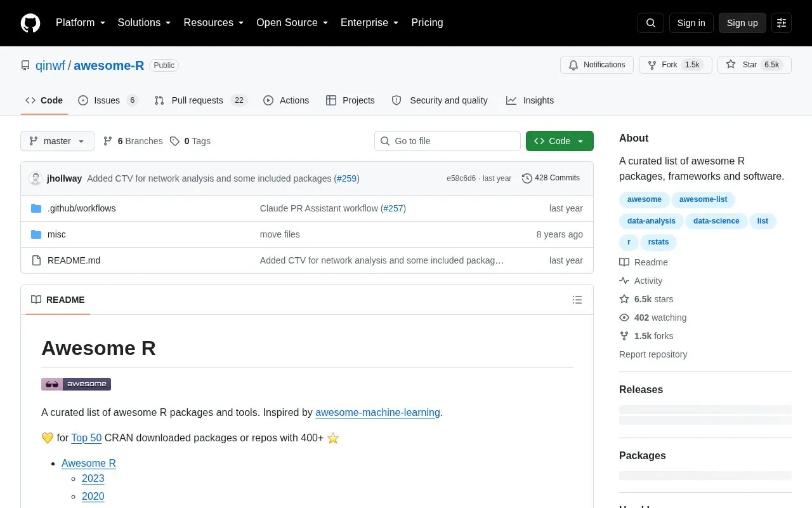Open the Pricing page

pos(427,23)
